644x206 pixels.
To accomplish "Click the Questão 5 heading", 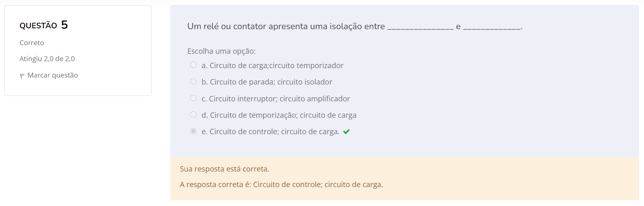I will [43, 25].
